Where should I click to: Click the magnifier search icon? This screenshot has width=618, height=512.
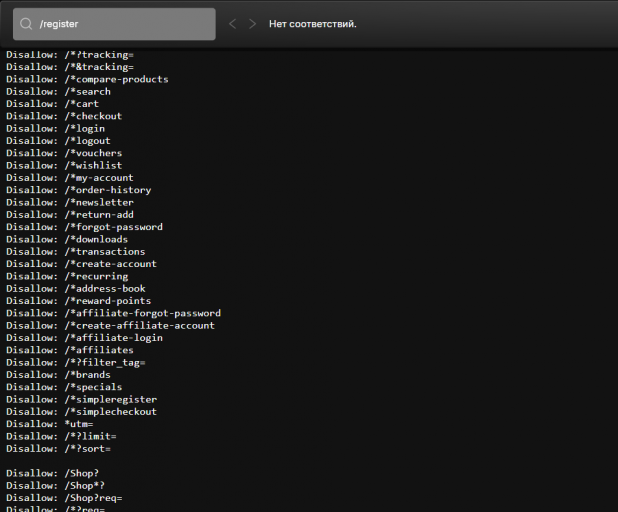(x=26, y=24)
